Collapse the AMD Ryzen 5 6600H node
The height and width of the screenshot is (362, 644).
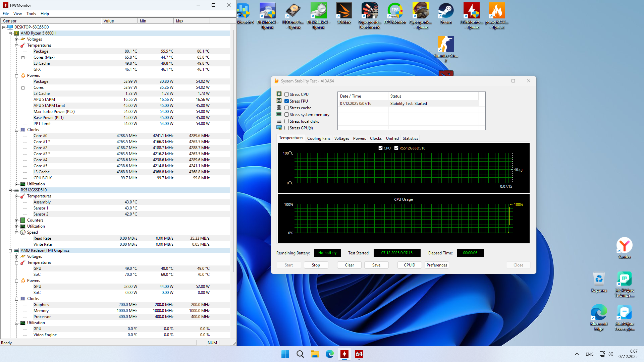[10, 34]
